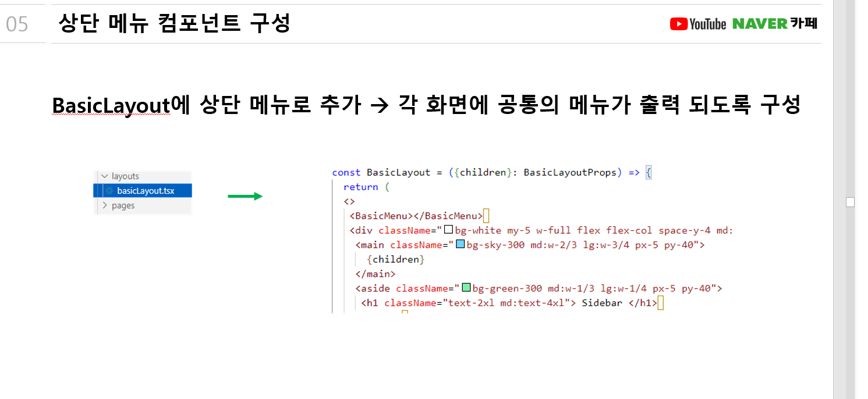Click the slide title 상단 메뉴 컴포넌트 구성
This screenshot has height=399, width=868.
tap(174, 23)
